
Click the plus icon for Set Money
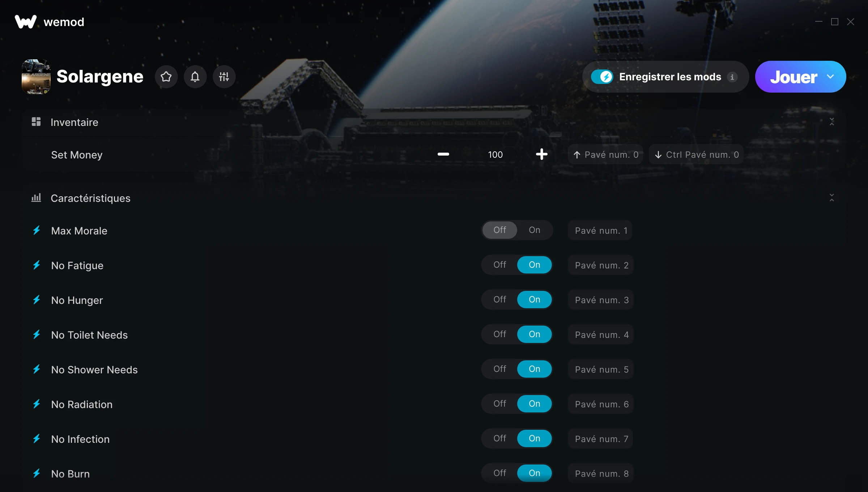(541, 154)
